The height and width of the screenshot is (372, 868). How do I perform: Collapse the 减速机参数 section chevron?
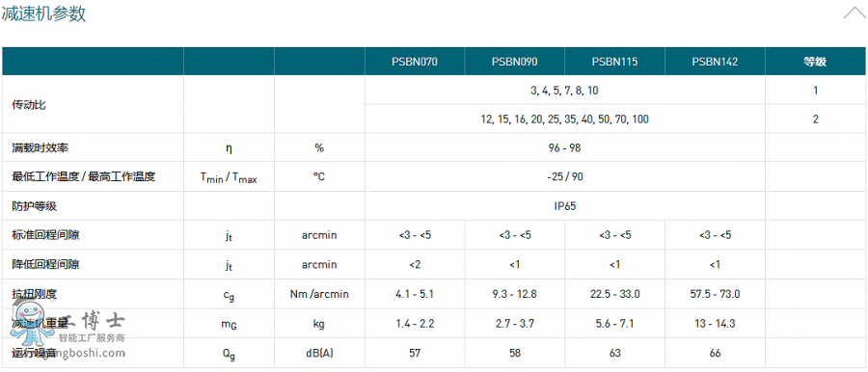tap(854, 13)
